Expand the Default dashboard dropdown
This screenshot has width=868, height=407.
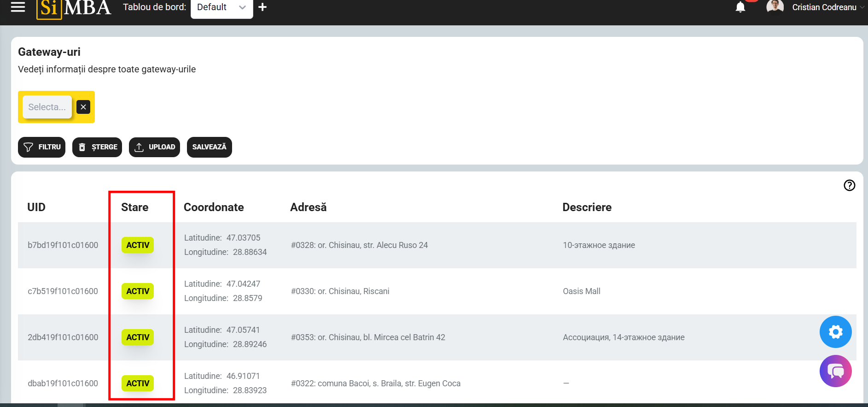(221, 7)
